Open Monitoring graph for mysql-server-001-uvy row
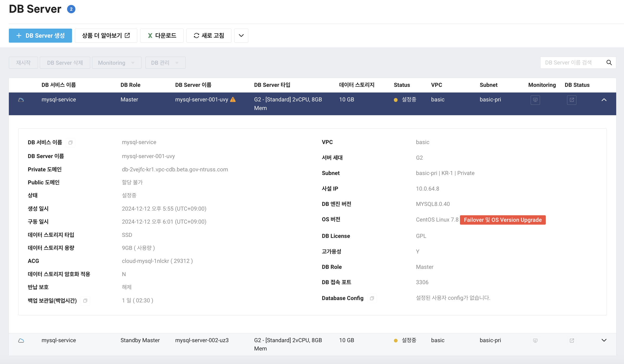The width and height of the screenshot is (624, 364). [535, 100]
